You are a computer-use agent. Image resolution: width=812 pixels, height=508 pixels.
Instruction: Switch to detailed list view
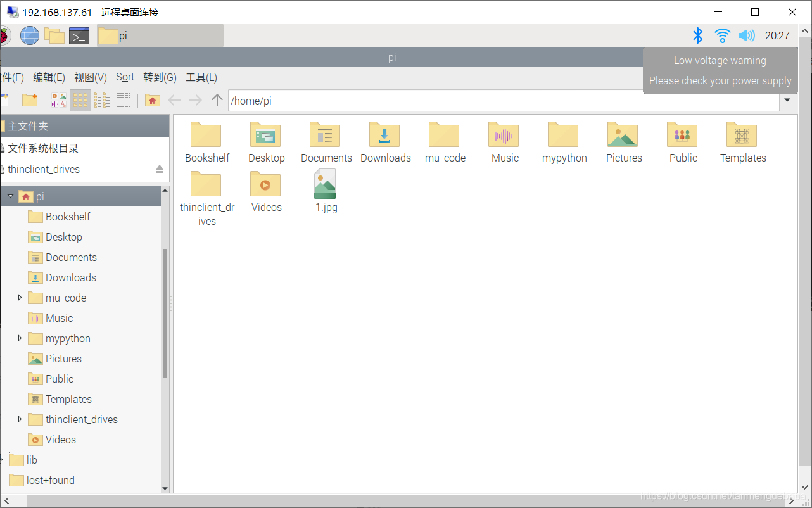124,100
